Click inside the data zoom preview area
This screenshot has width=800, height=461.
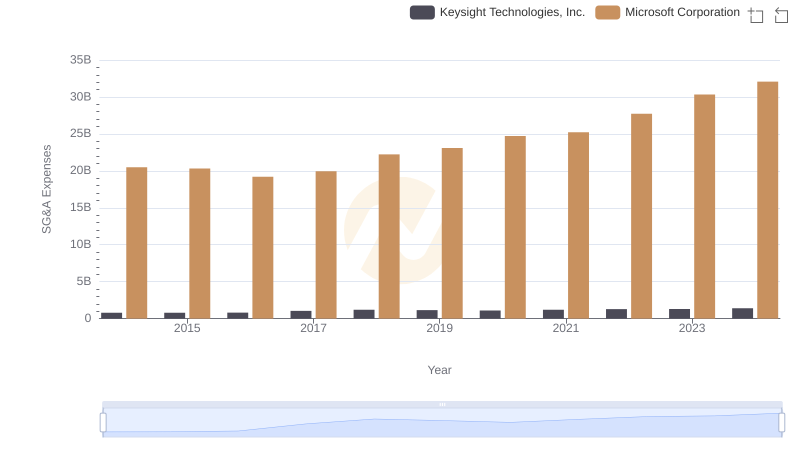point(442,423)
